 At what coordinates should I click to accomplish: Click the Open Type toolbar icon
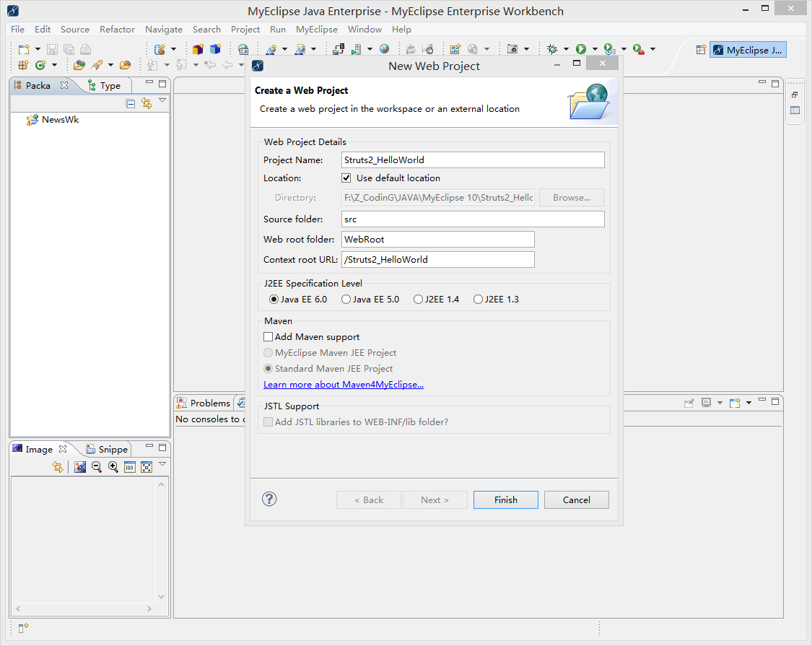(79, 65)
